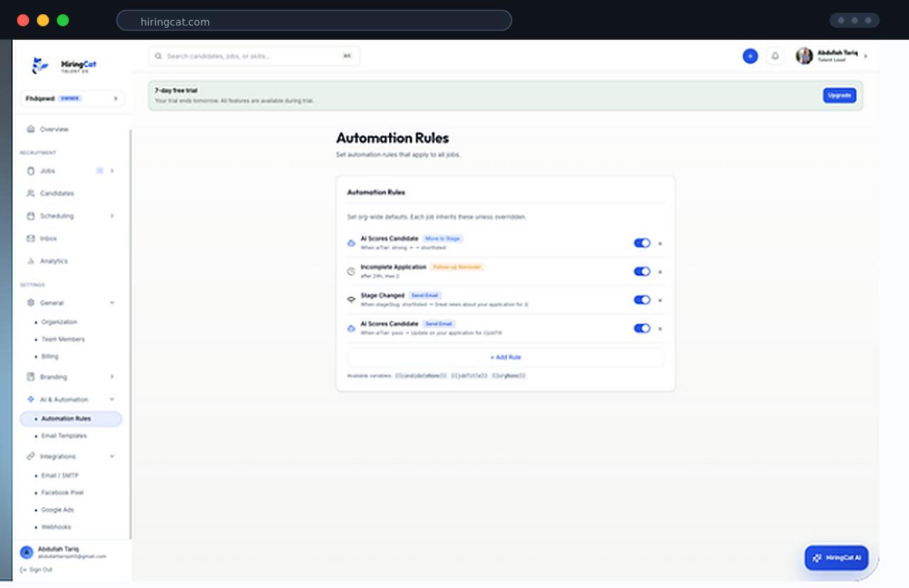
Task: Open Webhooks integration
Action: click(x=55, y=527)
